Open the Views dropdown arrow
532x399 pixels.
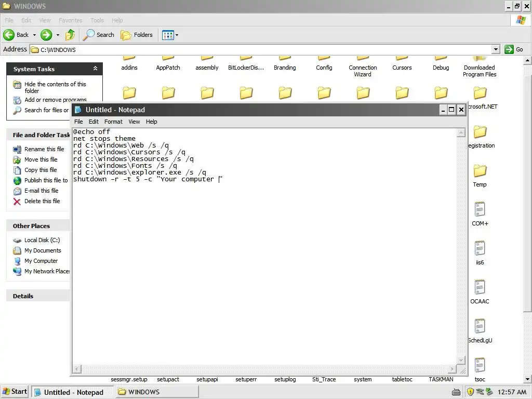[x=177, y=35]
